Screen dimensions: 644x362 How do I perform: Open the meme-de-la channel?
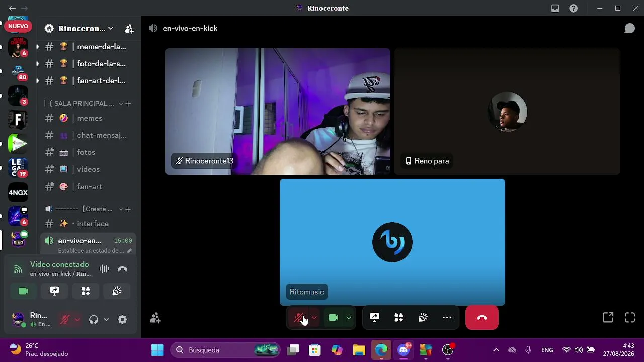[86, 47]
